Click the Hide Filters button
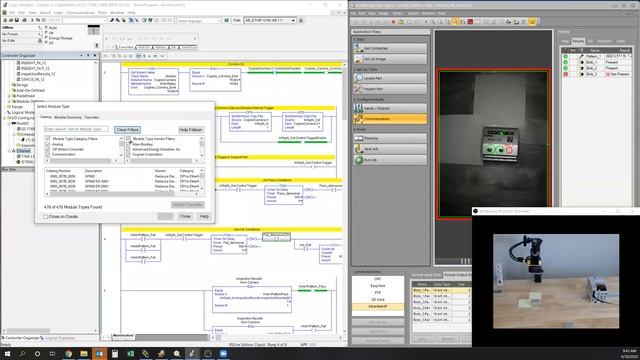The width and height of the screenshot is (640, 360). click(x=191, y=130)
